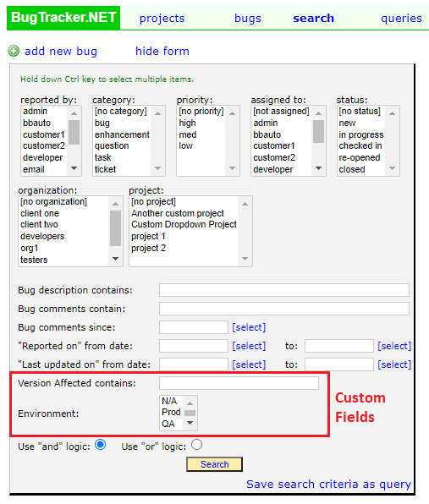Select closed in status list
The height and width of the screenshot is (504, 429).
click(352, 169)
